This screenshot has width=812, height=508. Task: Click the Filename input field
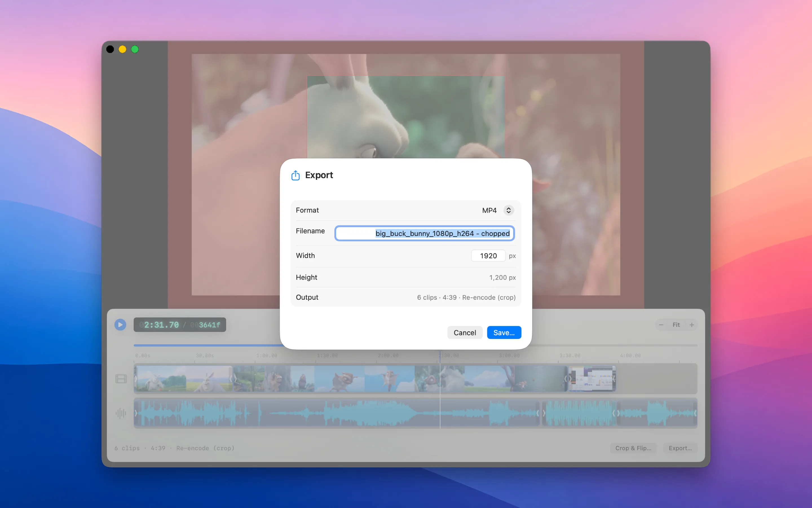[424, 233]
